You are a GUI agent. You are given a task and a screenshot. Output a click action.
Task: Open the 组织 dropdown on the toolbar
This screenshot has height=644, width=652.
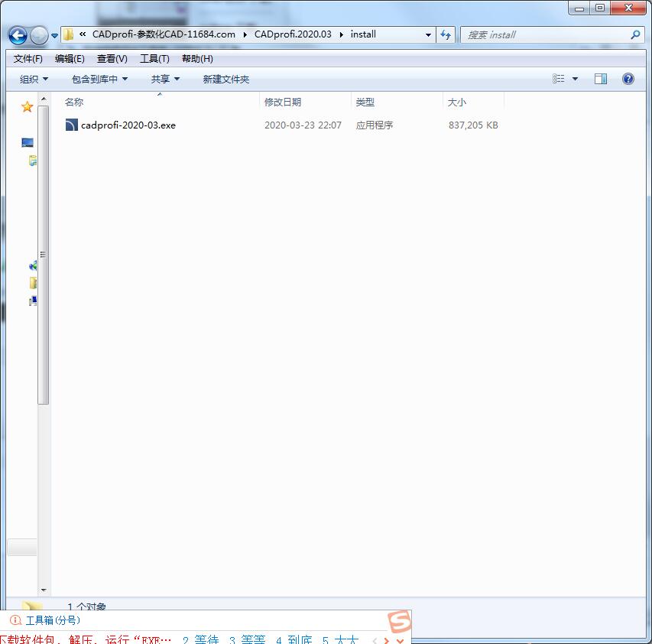tap(34, 79)
